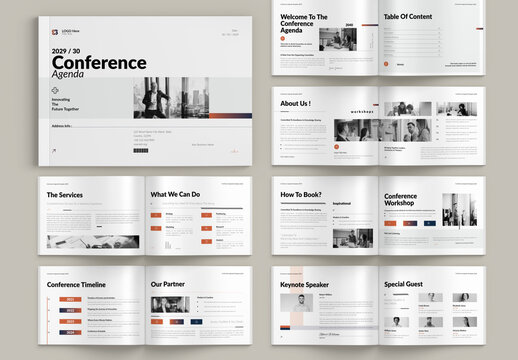Click the meeting photo on the Welcome page

pos(338,39)
